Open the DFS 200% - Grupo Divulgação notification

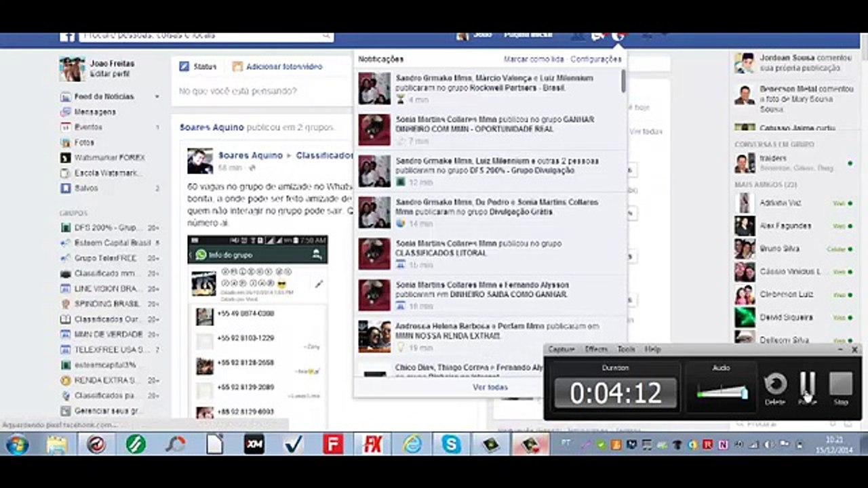[x=490, y=171]
